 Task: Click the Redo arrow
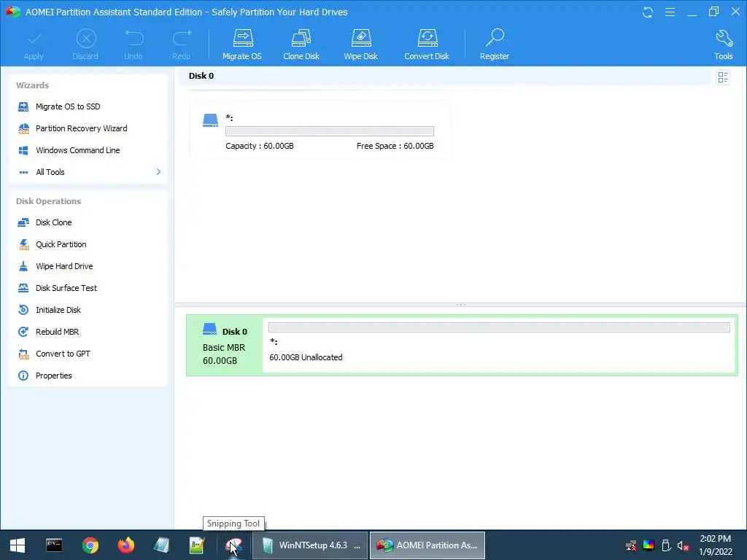(182, 44)
